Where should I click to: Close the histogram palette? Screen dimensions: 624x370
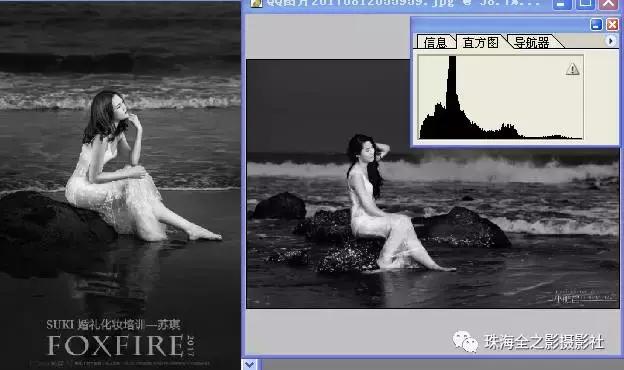[x=612, y=25]
